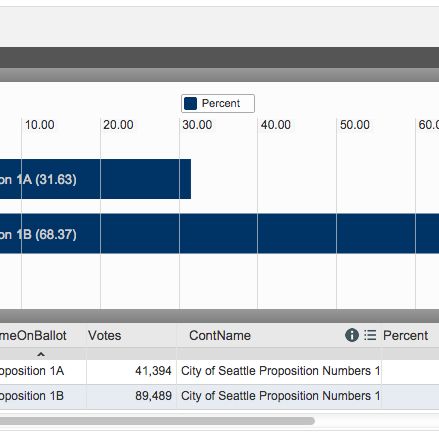This screenshot has height=439, width=439.
Task: Click the Percent column header
Action: (x=405, y=335)
